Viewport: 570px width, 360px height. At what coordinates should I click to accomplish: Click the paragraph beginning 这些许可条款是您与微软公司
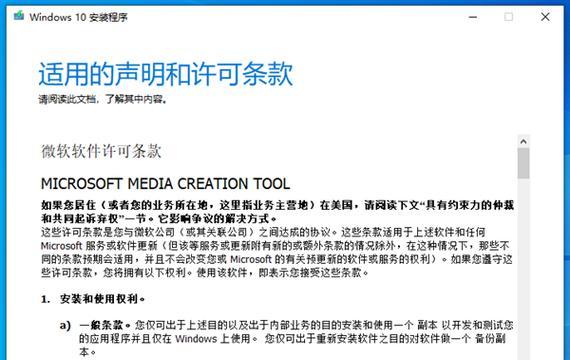coord(277,252)
